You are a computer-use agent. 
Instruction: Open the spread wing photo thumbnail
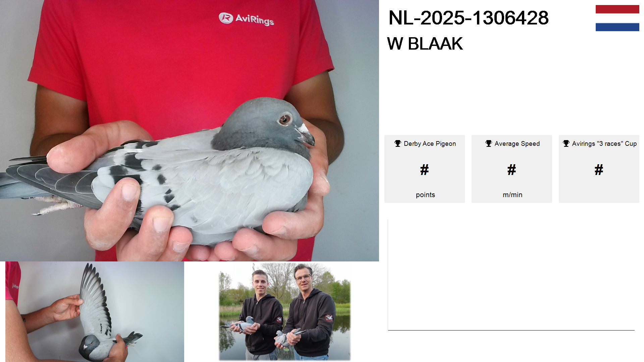95,312
